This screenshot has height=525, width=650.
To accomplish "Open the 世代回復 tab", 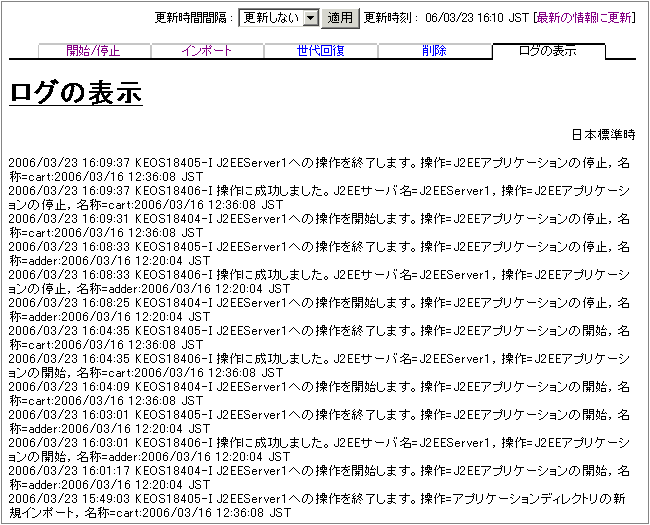I will click(320, 51).
